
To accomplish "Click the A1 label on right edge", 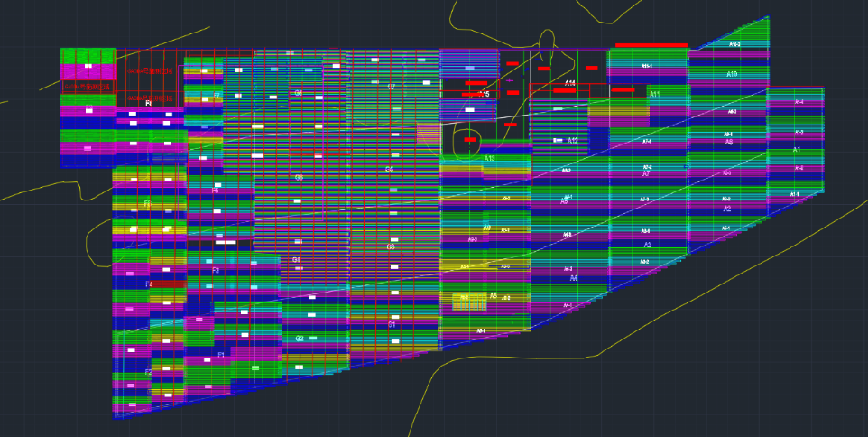I will point(797,149).
